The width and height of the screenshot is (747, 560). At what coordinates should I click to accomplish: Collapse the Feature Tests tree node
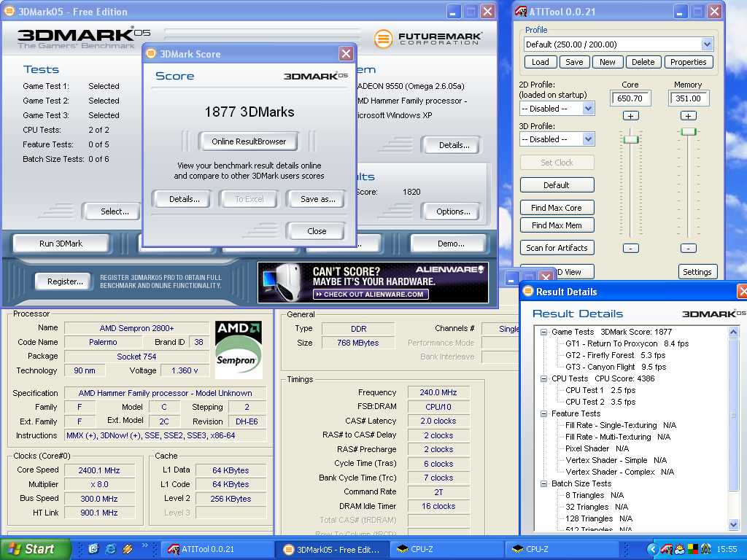coord(543,414)
